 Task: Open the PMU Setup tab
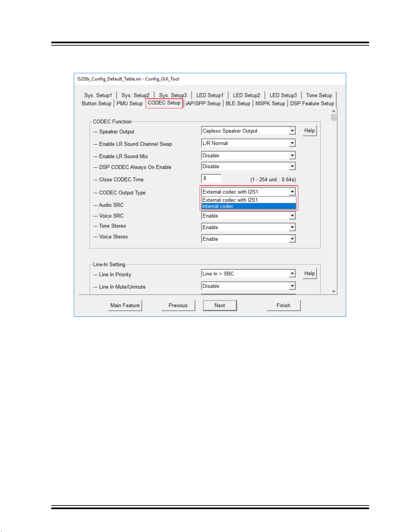(x=130, y=103)
